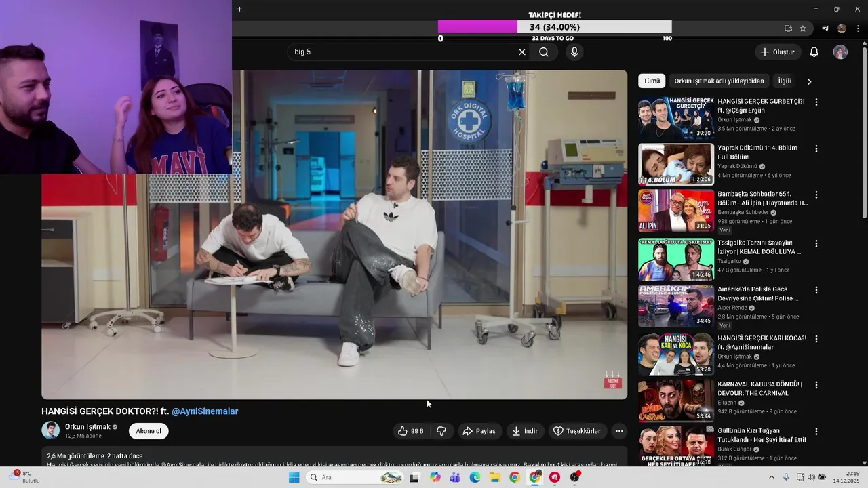This screenshot has width=868, height=488.
Task: Open Windows Start menu
Action: point(294,477)
